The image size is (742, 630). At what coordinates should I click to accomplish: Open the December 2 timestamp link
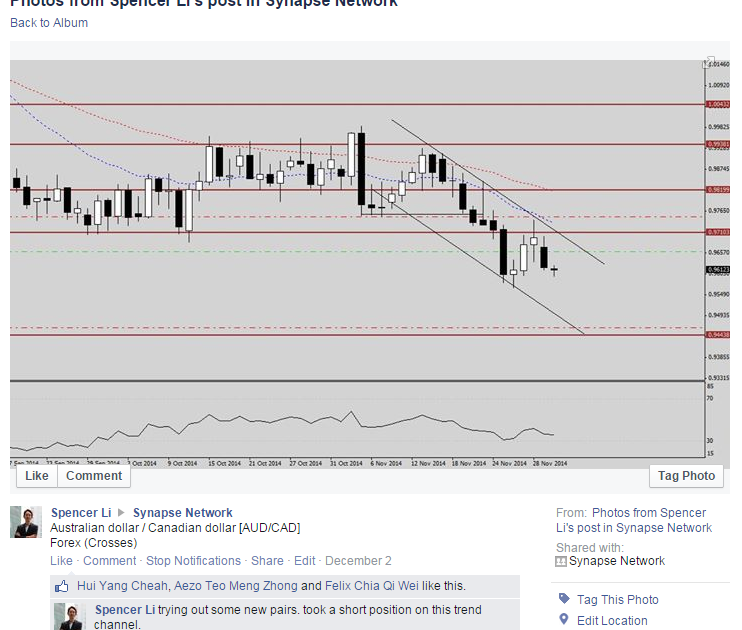coord(358,561)
